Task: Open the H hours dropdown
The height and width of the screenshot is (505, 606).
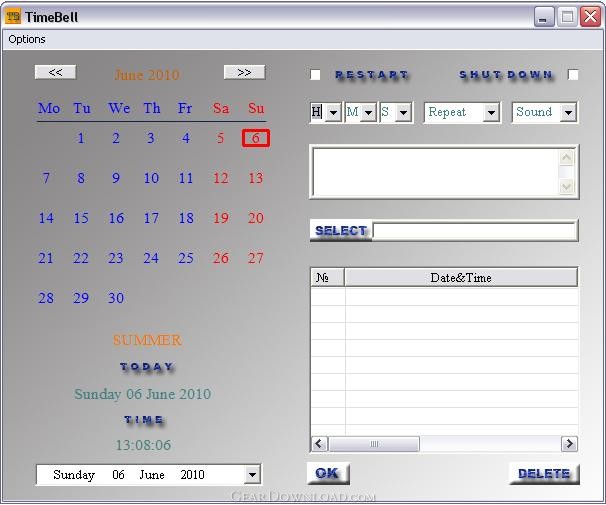Action: 334,112
